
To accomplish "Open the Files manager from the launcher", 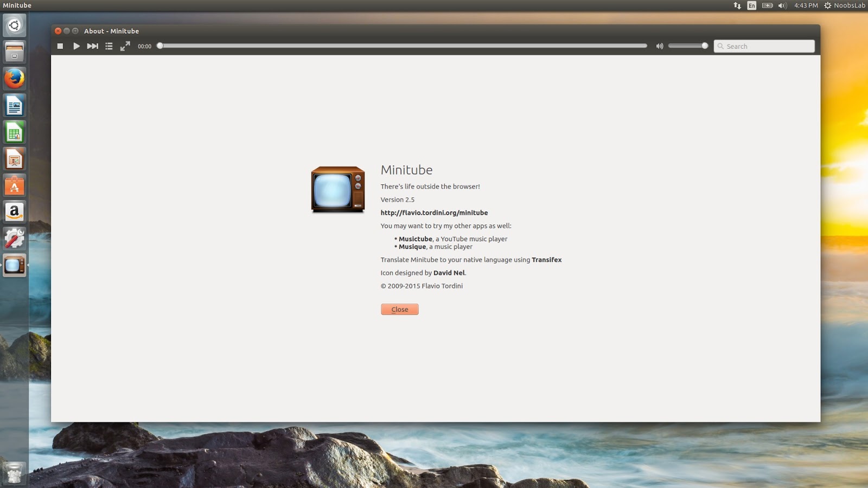I will [x=15, y=52].
